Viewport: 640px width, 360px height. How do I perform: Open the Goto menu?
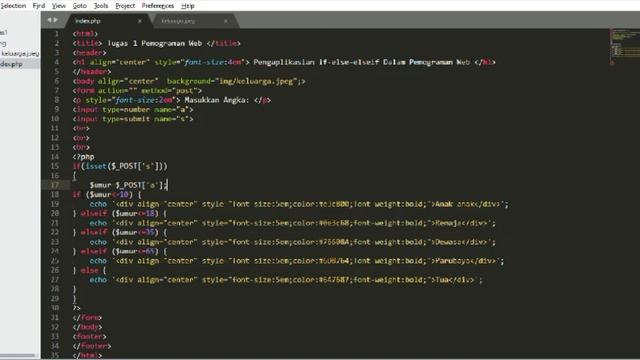80,6
